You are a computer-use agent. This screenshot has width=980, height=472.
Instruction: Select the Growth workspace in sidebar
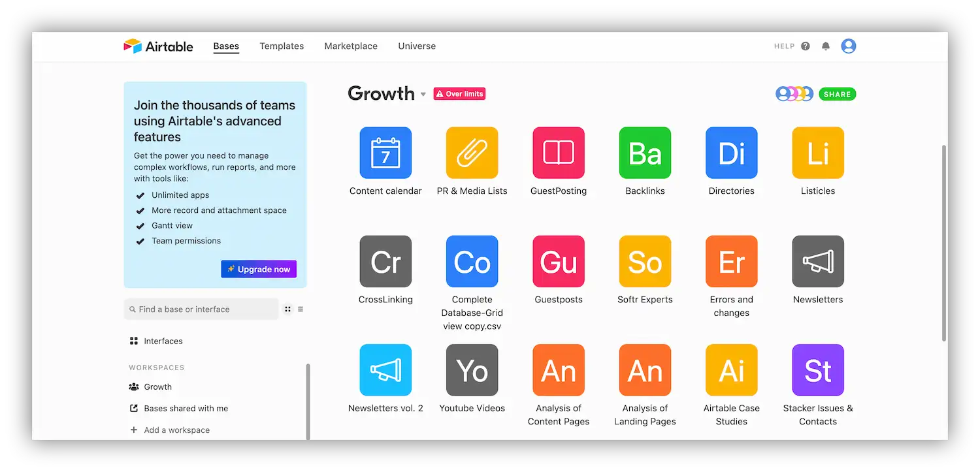[x=150, y=386]
